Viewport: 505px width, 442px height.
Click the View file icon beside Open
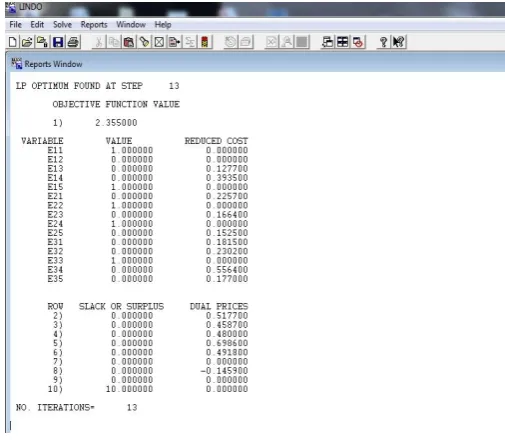coord(42,42)
